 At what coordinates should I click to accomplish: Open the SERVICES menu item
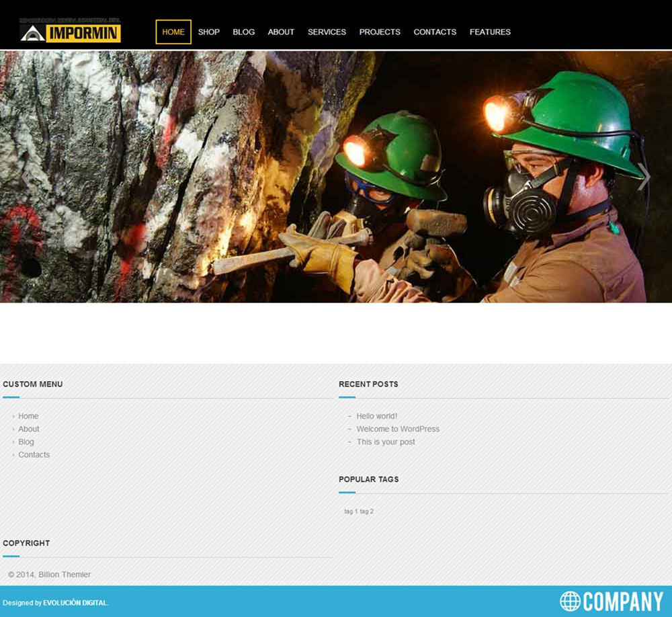(x=327, y=32)
